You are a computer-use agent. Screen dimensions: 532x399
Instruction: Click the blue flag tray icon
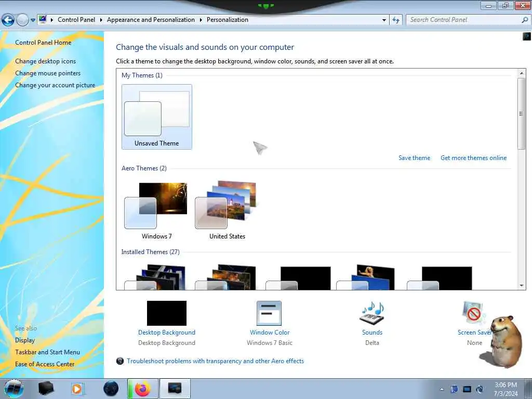coord(454,389)
